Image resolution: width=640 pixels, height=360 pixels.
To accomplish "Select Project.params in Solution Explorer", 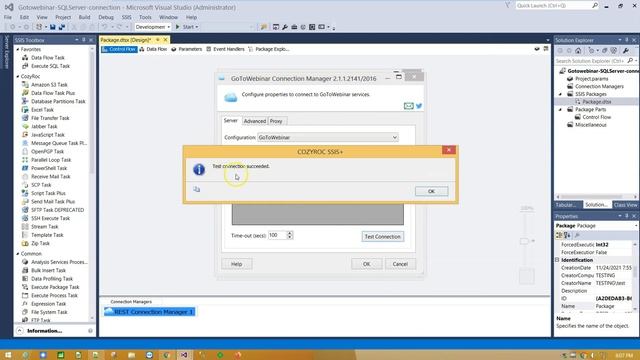I will coord(591,79).
